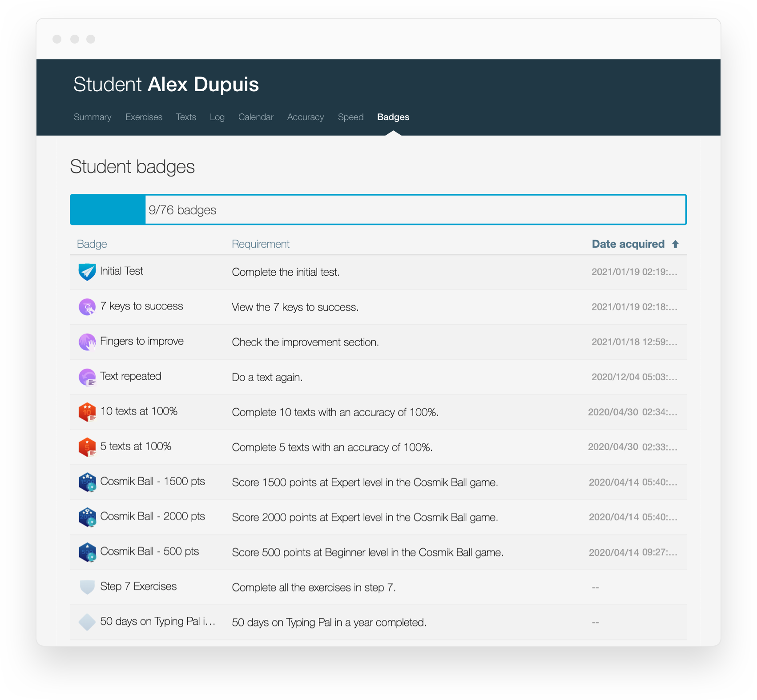Open the Accuracy tab

(306, 117)
